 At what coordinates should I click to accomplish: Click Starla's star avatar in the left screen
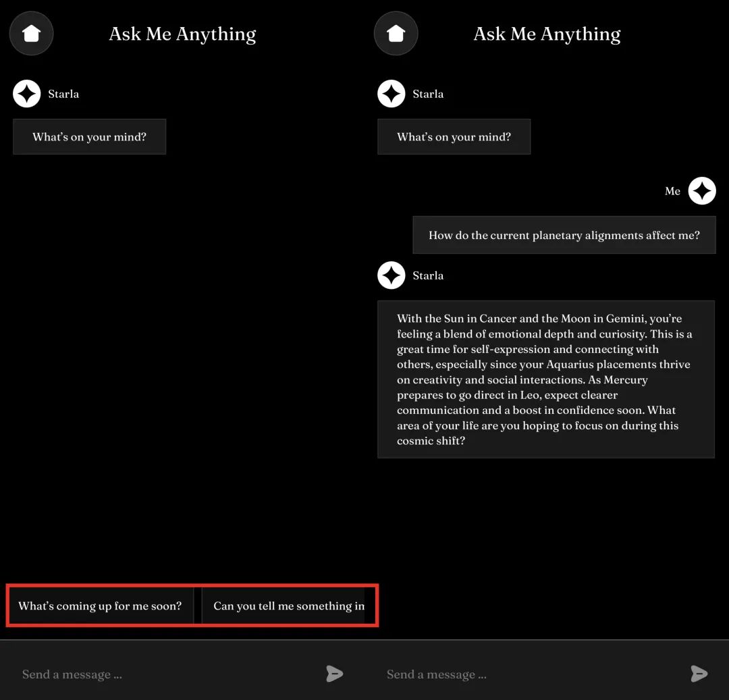coord(26,94)
